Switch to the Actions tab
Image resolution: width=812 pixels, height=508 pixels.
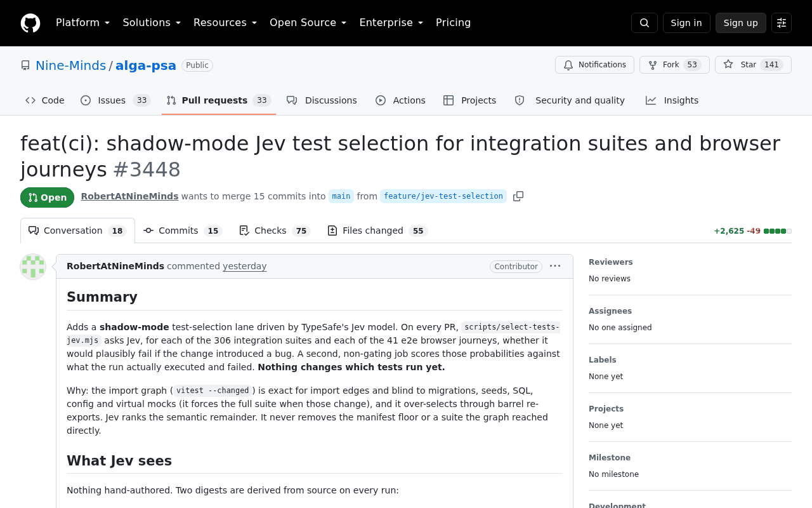point(400,100)
